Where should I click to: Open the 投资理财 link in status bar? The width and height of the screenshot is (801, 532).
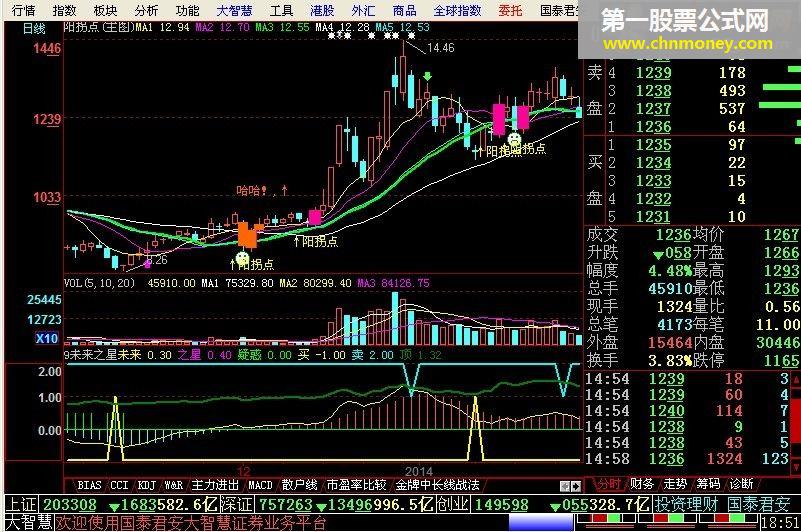coord(686,505)
